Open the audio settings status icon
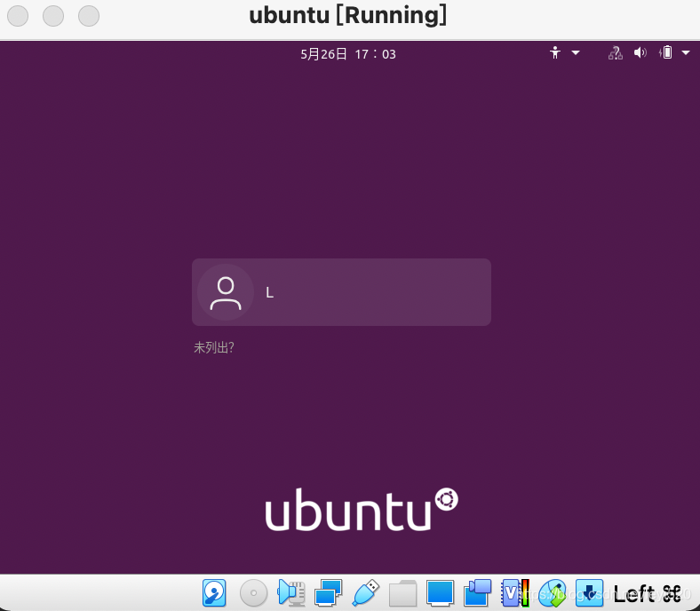Screen dimensions: 700x611 [291, 592]
